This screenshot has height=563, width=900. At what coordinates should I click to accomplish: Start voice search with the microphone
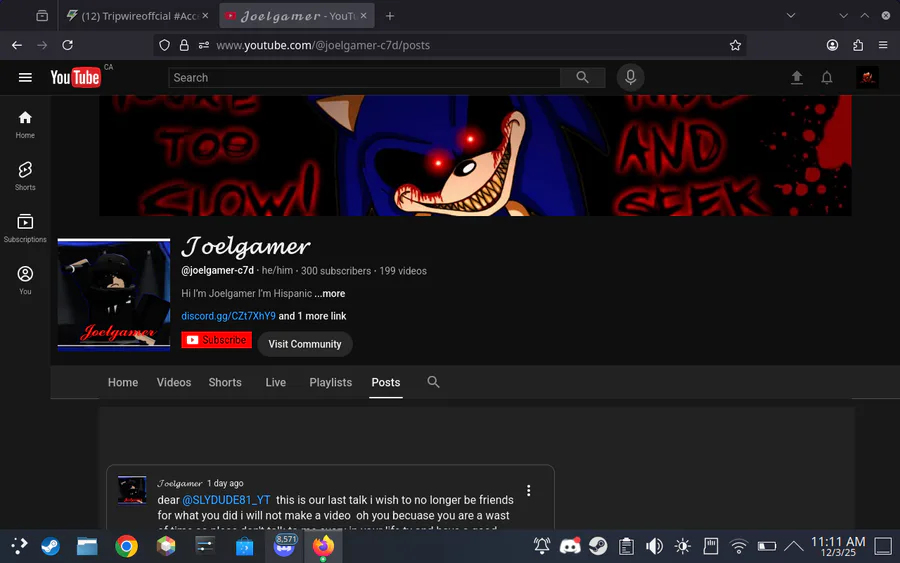[630, 77]
